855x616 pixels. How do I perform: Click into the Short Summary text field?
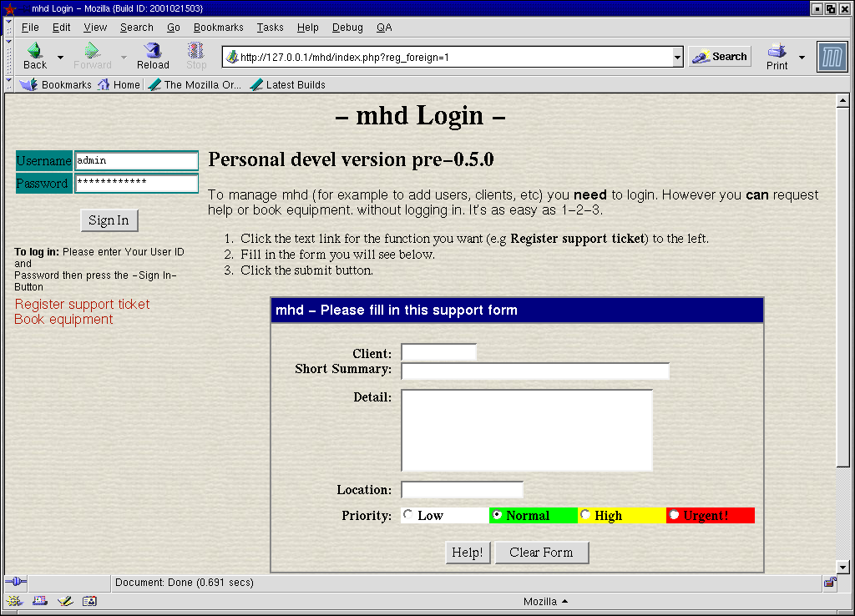(x=535, y=371)
